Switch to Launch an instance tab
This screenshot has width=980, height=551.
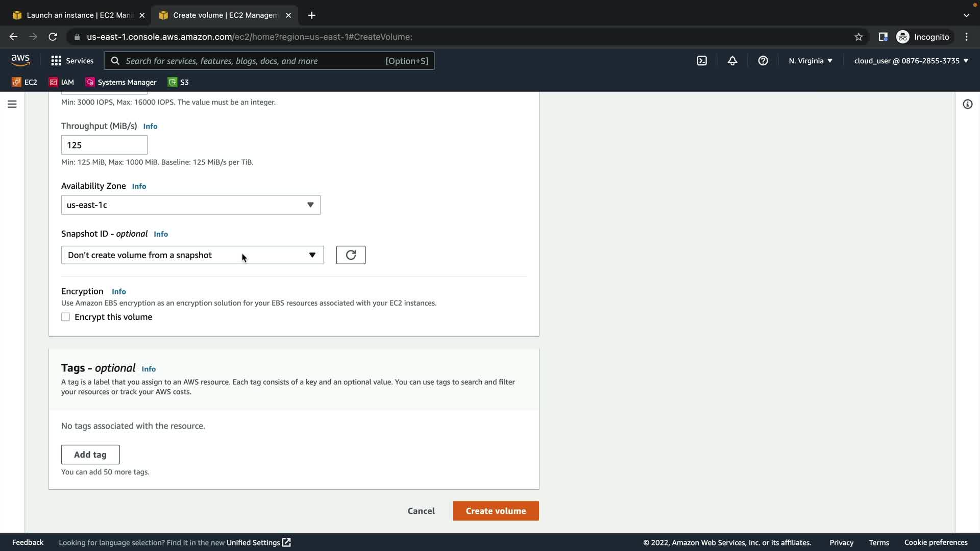click(79, 15)
